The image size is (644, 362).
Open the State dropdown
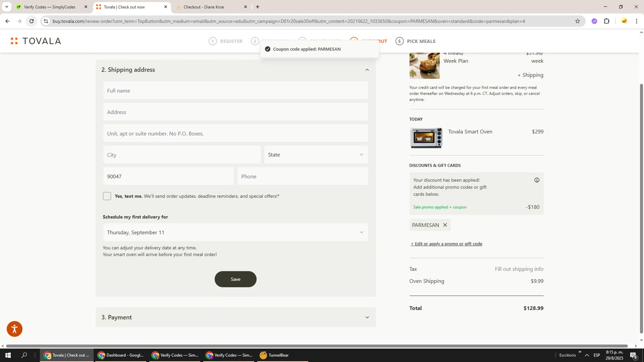point(316,155)
